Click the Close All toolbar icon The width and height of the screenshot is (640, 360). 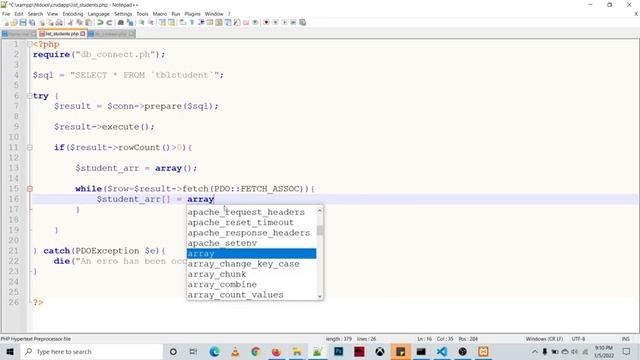pyautogui.click(x=50, y=22)
